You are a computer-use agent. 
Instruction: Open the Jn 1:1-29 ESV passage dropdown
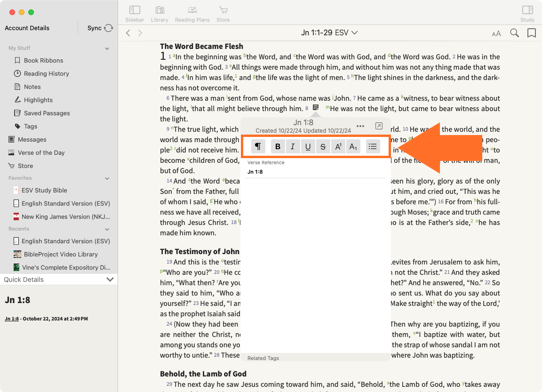[329, 32]
